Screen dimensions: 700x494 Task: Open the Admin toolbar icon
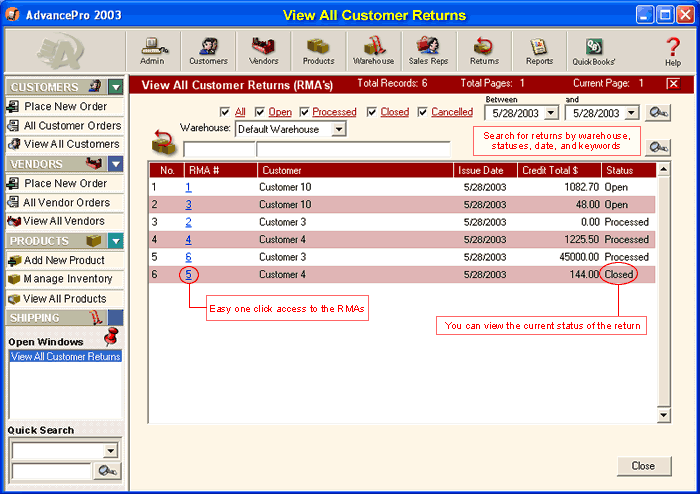point(153,51)
